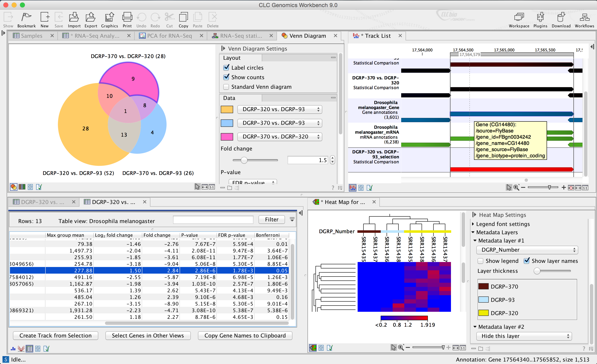Screen dimensions: 597x364
Task: Switch to Venn diagram view icon at bottom
Action: [x=13, y=187]
